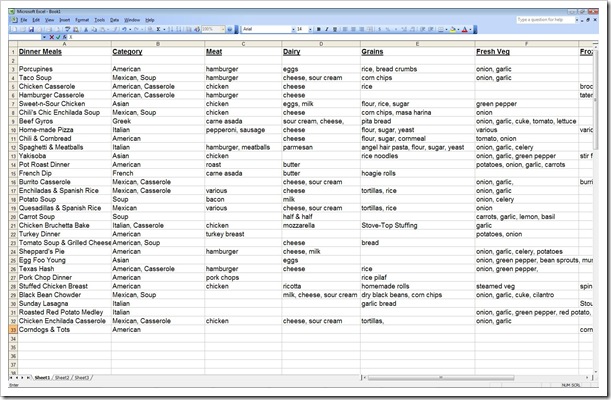Open the Undo history dropdown arrow

coord(130,29)
